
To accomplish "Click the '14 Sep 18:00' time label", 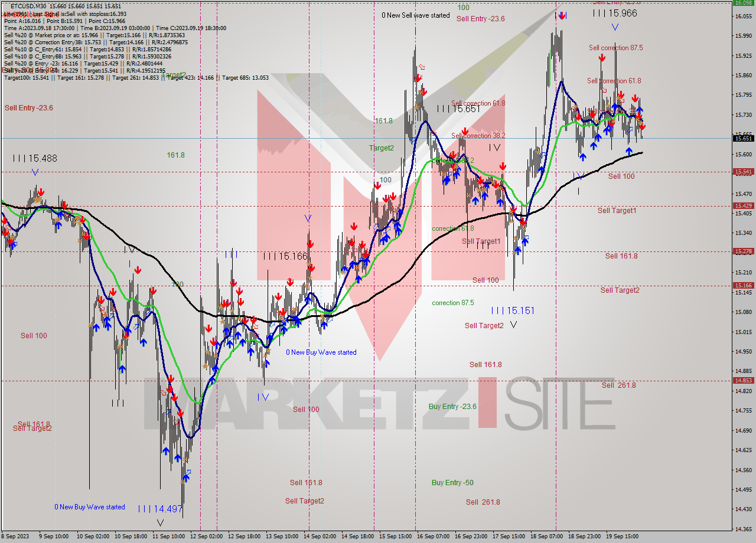I will 357,537.
